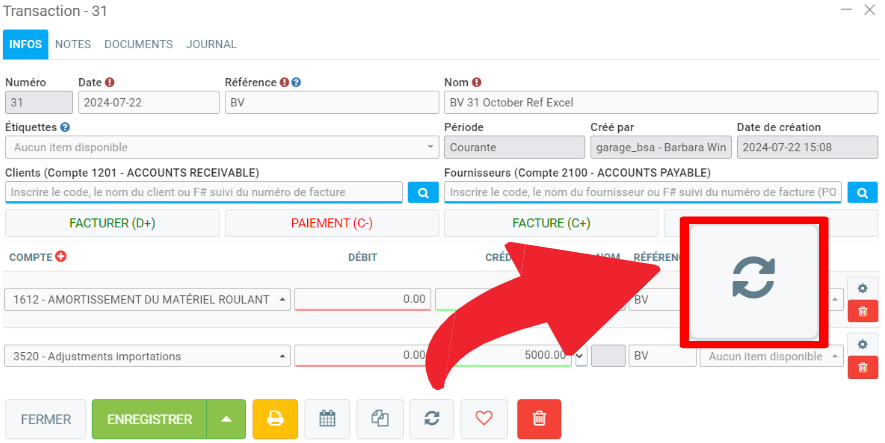The image size is (885, 443).
Task: Click search icon next to Clients field
Action: (x=423, y=192)
